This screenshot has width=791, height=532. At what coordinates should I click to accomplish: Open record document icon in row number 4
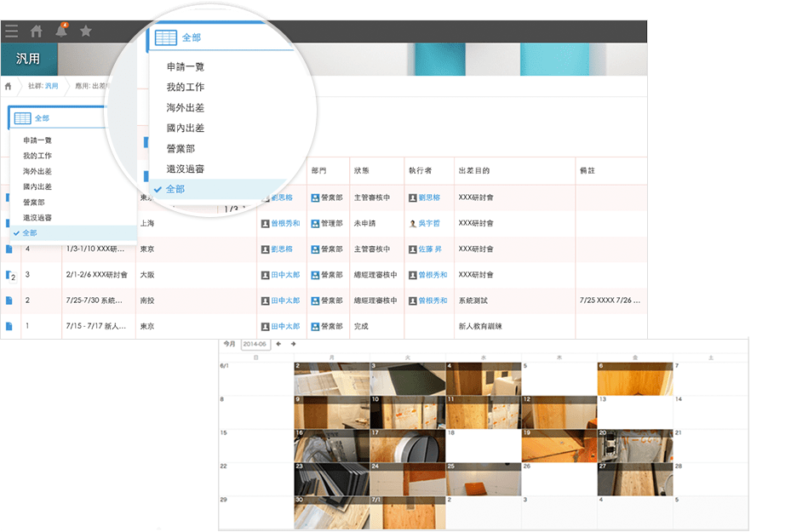[9, 249]
